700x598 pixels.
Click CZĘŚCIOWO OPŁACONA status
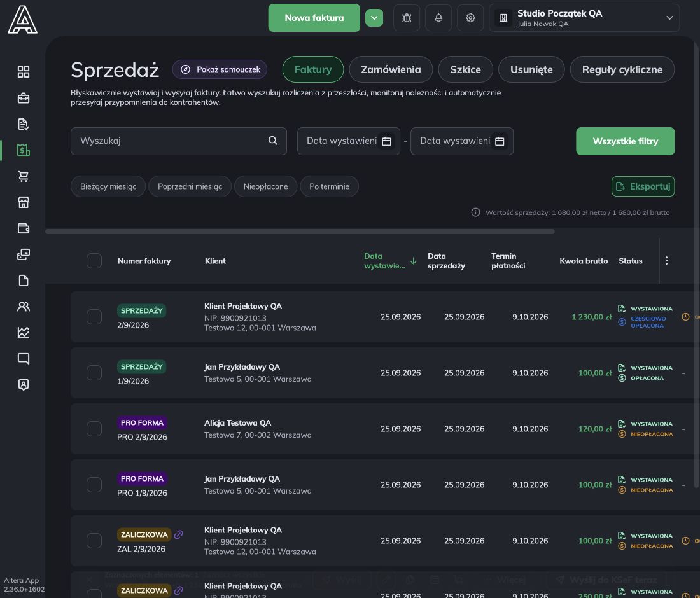point(648,322)
